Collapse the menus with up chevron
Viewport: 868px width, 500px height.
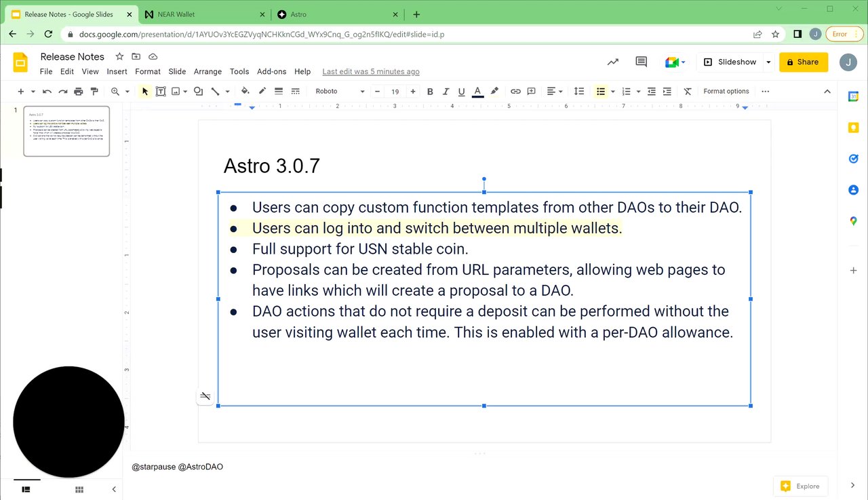(827, 91)
